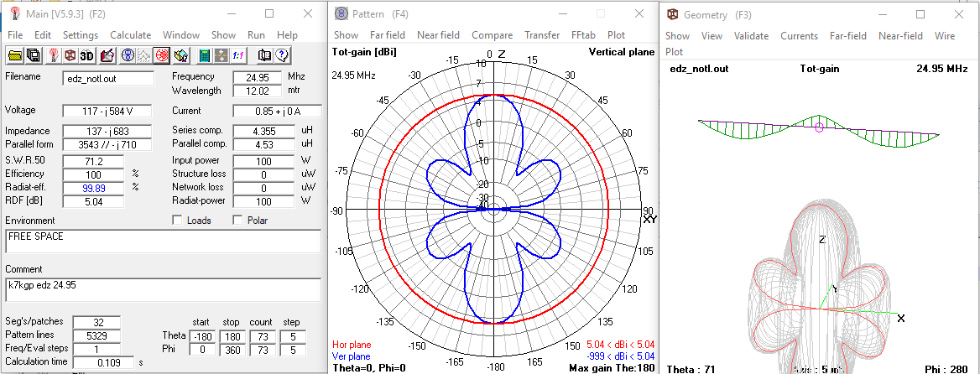The width and height of the screenshot is (980, 374).
Task: Click the Main window title bar icon
Action: coord(15,13)
